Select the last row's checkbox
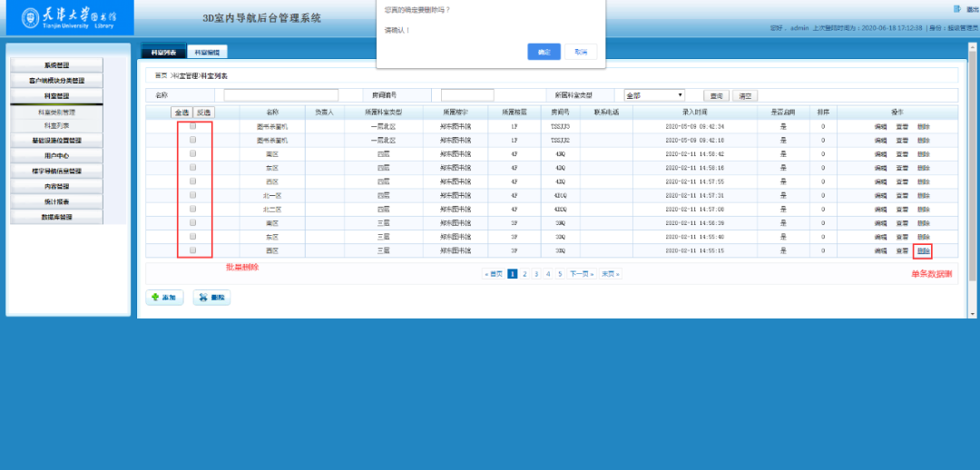The height and width of the screenshot is (470, 980). [192, 250]
